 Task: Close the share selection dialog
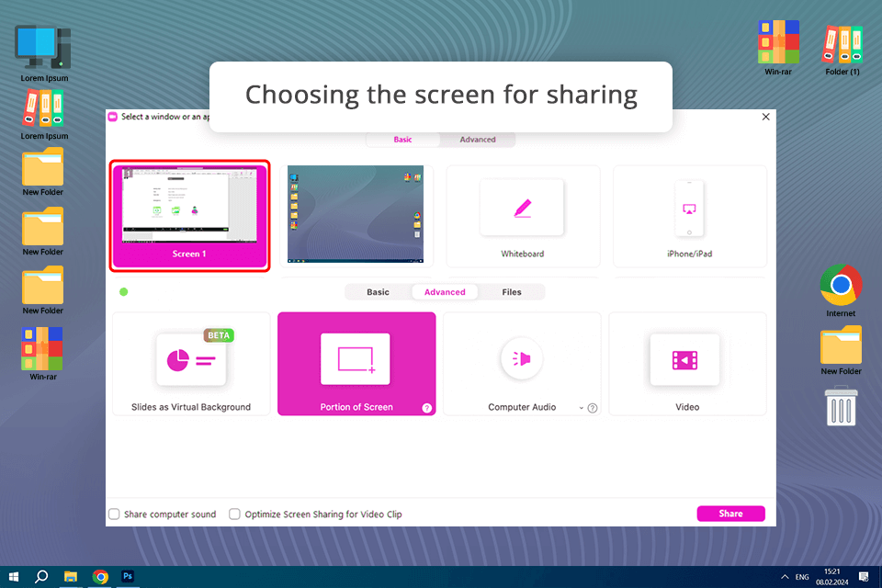(765, 117)
